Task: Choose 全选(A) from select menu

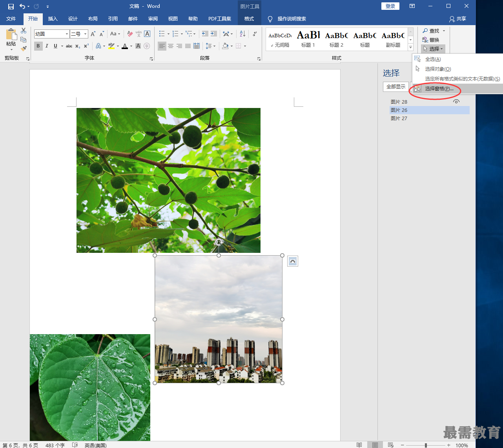Action: (457, 59)
